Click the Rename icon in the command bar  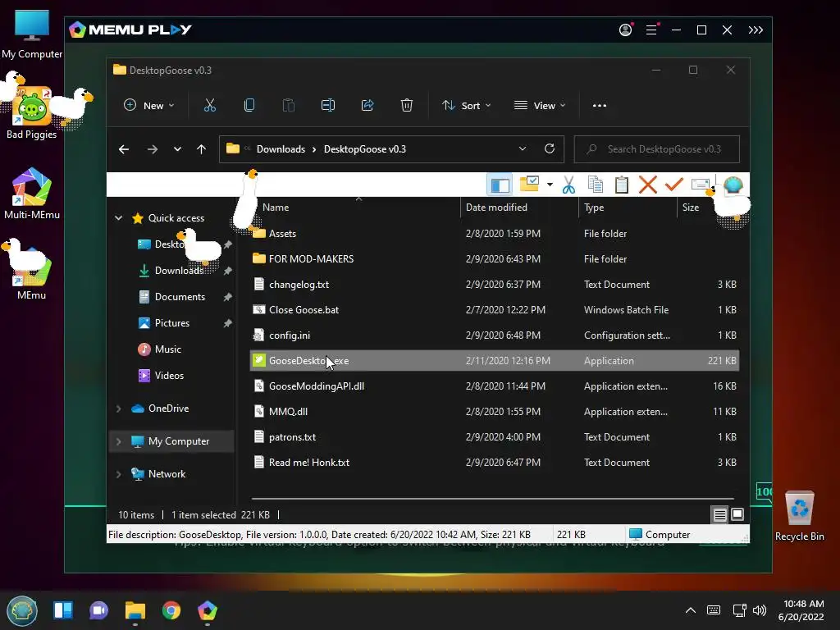[328, 106]
